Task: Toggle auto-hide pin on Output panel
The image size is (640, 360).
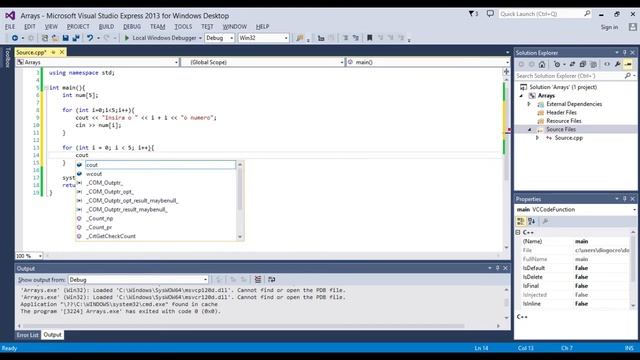Action: click(x=497, y=268)
